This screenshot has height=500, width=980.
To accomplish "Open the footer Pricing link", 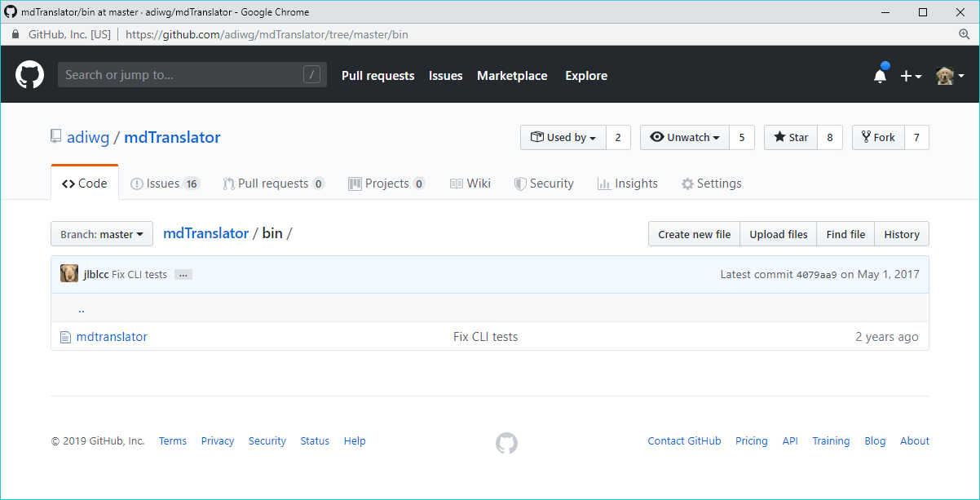I will click(752, 441).
